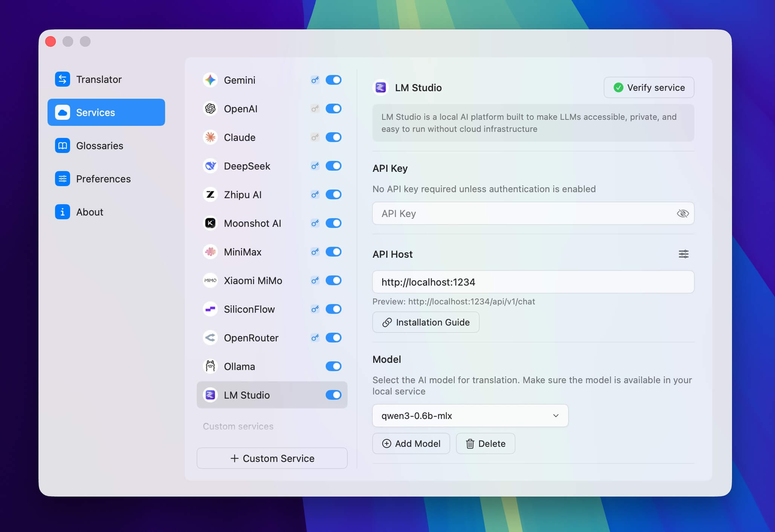Select the OpenRouter row label
775x532 pixels.
pyautogui.click(x=251, y=338)
